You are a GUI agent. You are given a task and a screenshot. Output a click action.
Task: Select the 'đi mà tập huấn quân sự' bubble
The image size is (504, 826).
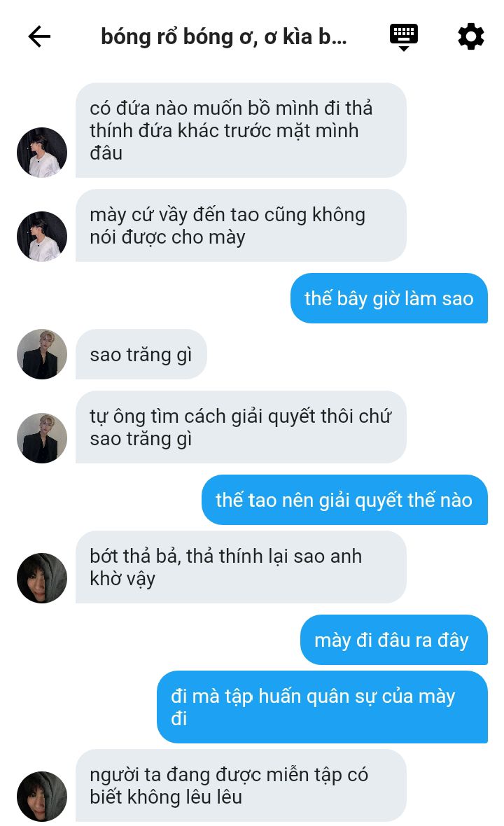pyautogui.click(x=322, y=707)
